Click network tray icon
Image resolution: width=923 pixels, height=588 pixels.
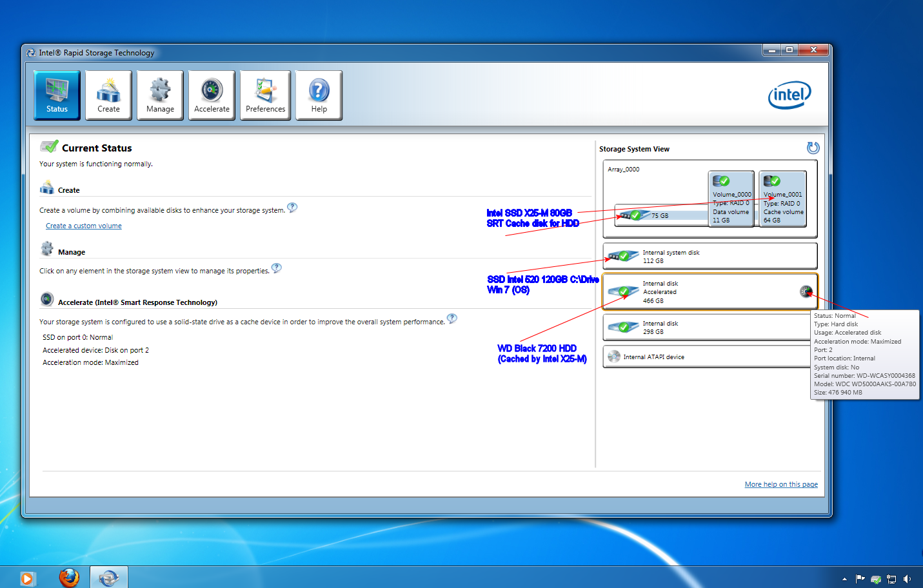coord(891,579)
